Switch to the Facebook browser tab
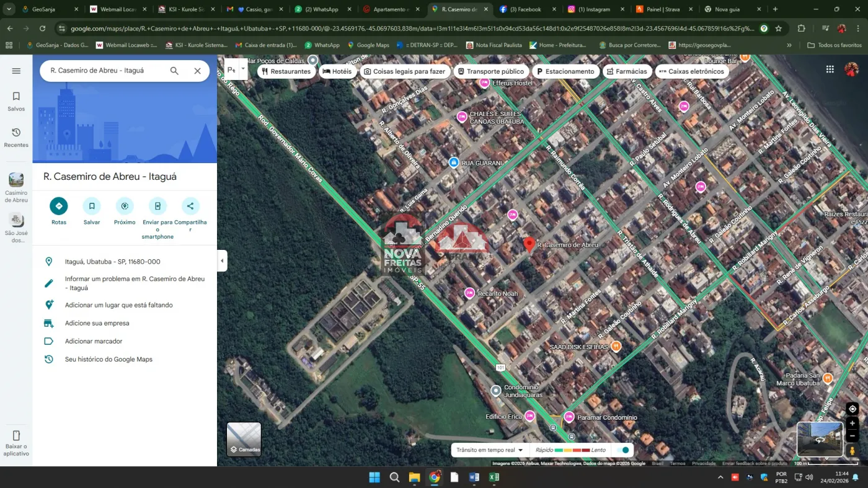868x488 pixels. point(523,9)
